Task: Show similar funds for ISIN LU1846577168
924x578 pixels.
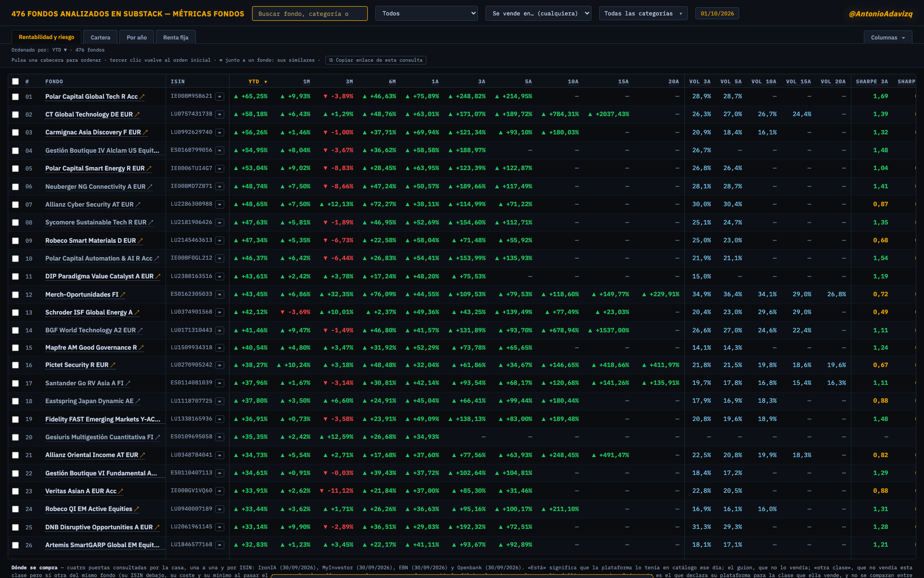Action: tap(219, 545)
